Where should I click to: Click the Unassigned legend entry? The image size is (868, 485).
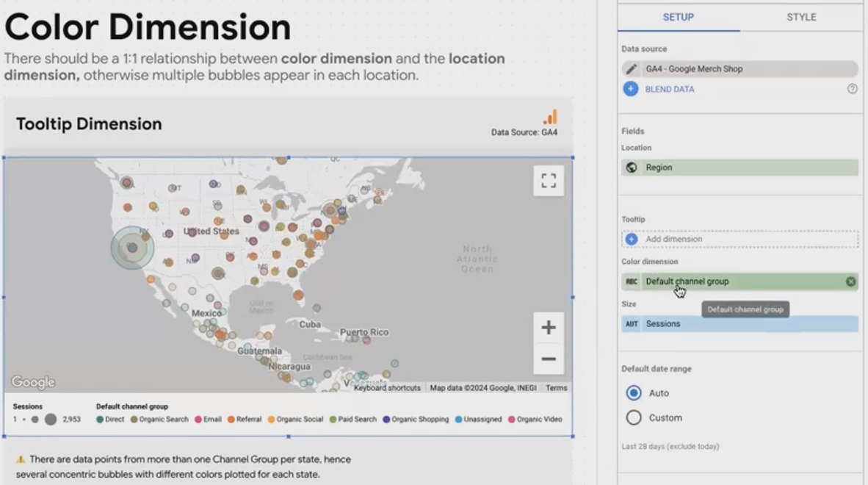pos(478,420)
